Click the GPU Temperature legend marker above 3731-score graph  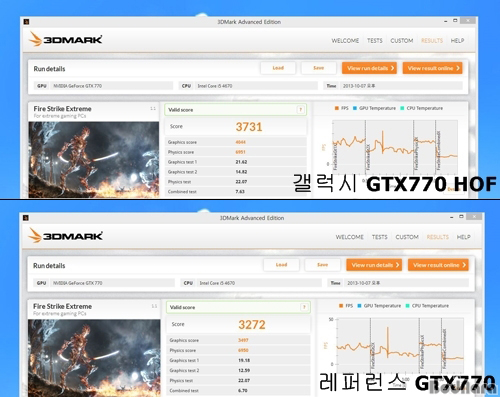[355, 108]
